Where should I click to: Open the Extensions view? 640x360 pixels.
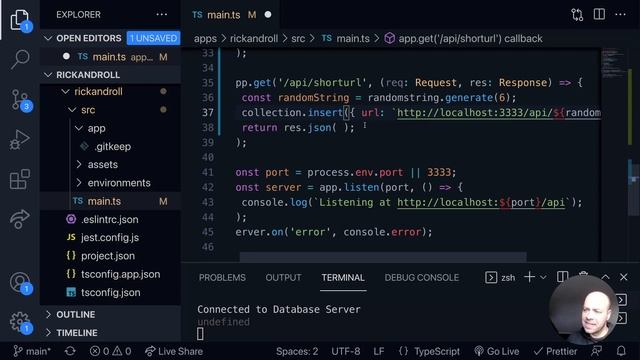tap(20, 180)
